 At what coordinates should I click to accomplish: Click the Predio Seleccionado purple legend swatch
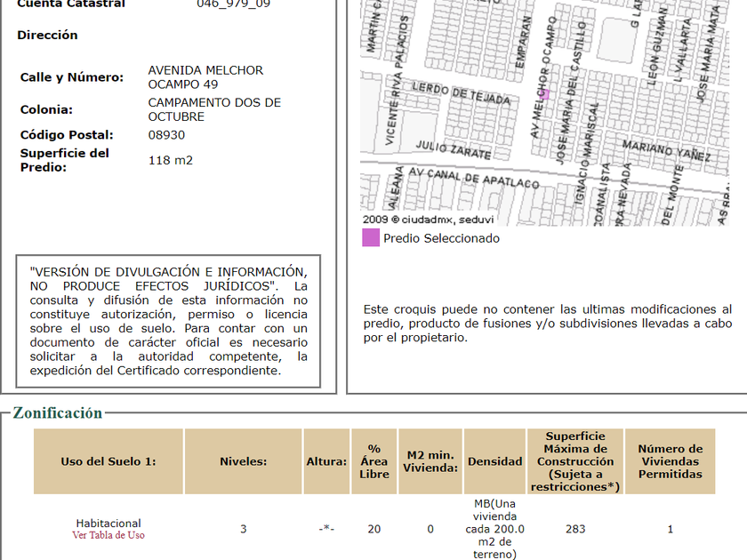pos(371,237)
